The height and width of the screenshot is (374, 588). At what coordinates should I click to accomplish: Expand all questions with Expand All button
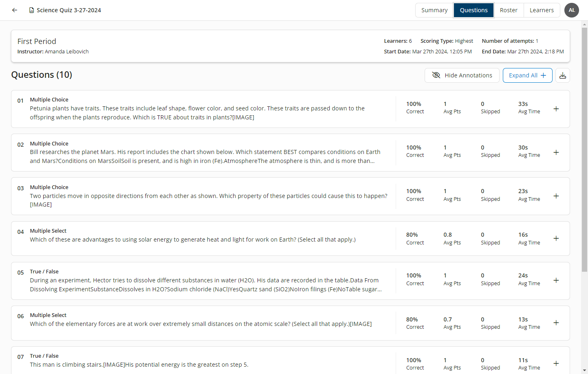click(x=527, y=75)
